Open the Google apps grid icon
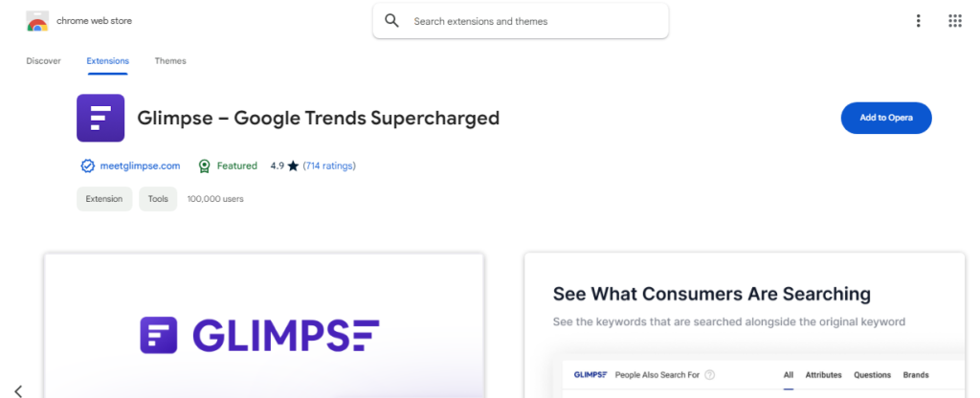 click(x=954, y=21)
